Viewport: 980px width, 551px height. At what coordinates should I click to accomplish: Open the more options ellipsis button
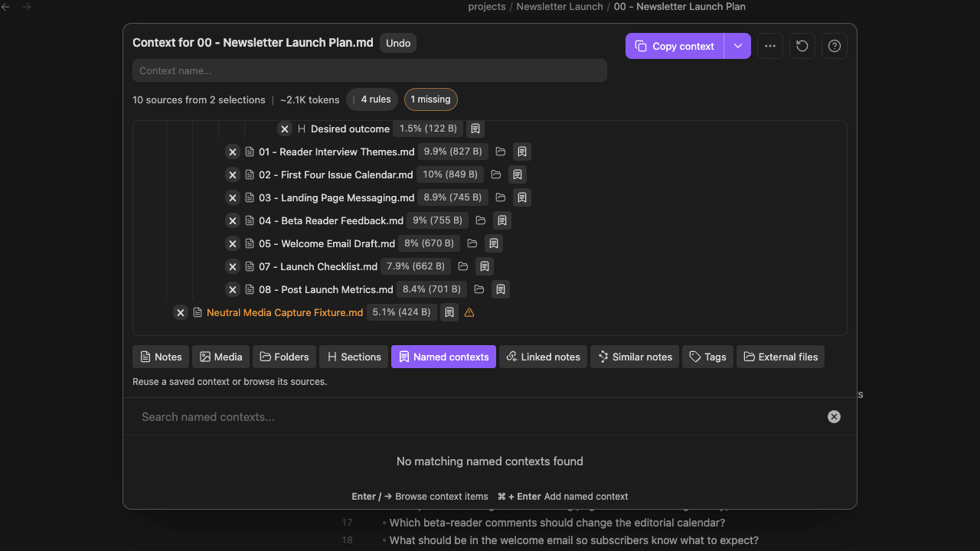[770, 46]
